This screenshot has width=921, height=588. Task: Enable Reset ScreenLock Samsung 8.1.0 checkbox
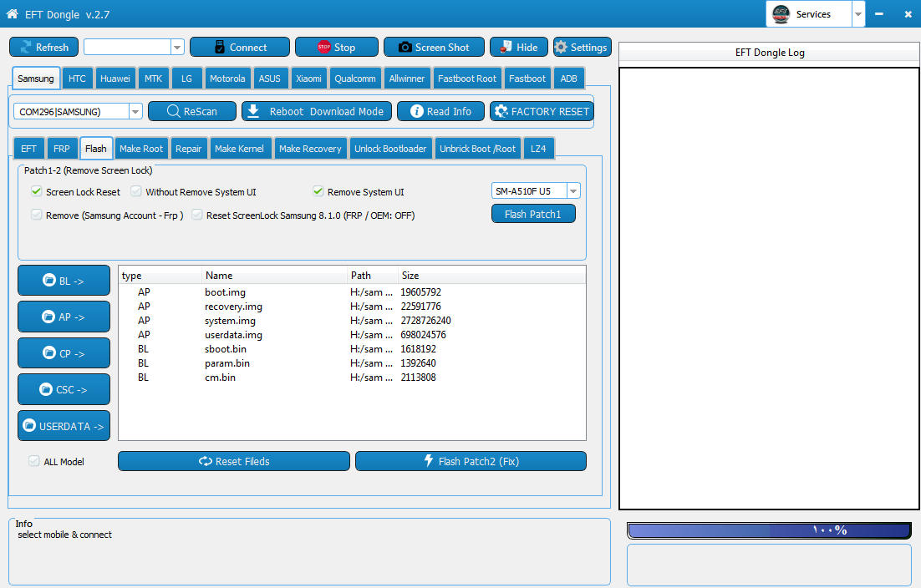coord(197,215)
